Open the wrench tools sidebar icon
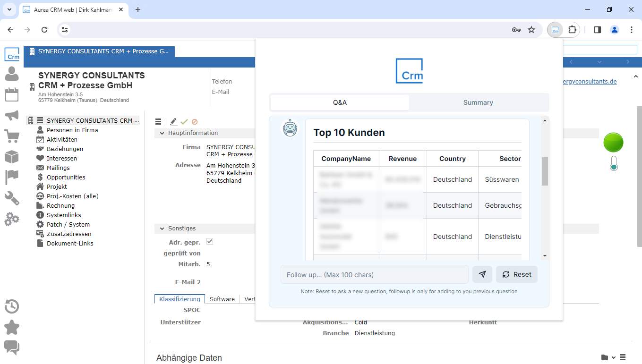This screenshot has height=364, width=642. point(12,198)
